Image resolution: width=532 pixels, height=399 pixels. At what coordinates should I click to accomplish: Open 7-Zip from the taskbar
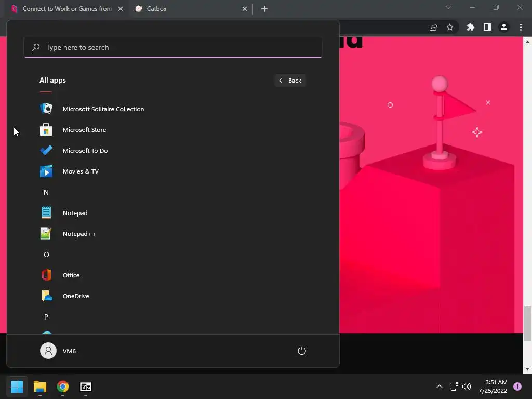click(x=86, y=387)
